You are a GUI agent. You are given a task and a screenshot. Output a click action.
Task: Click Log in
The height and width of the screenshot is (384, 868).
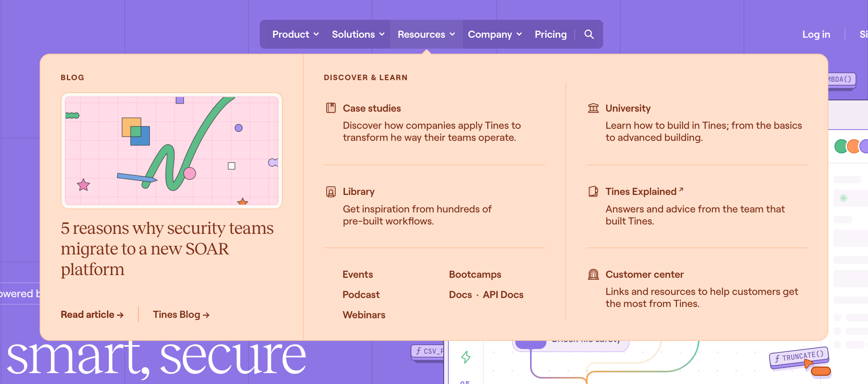pos(816,34)
